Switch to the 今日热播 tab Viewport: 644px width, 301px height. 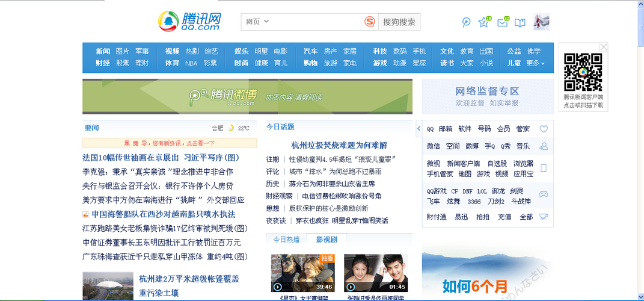tap(286, 240)
